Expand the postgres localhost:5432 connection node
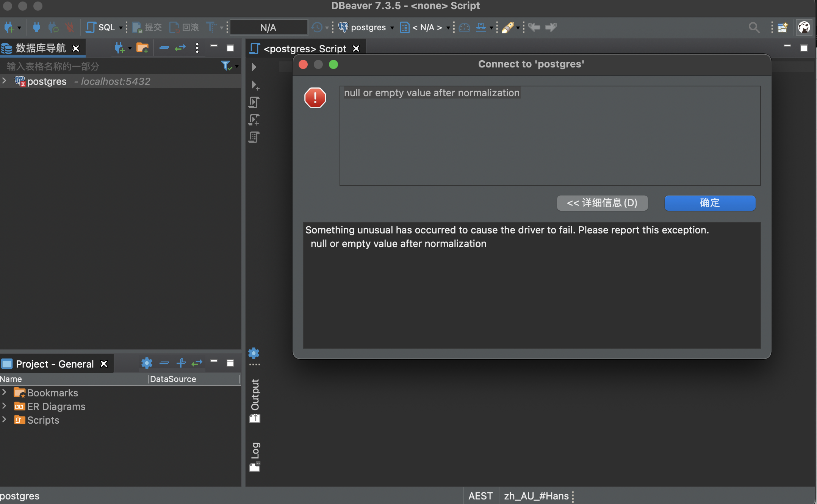 5,81
